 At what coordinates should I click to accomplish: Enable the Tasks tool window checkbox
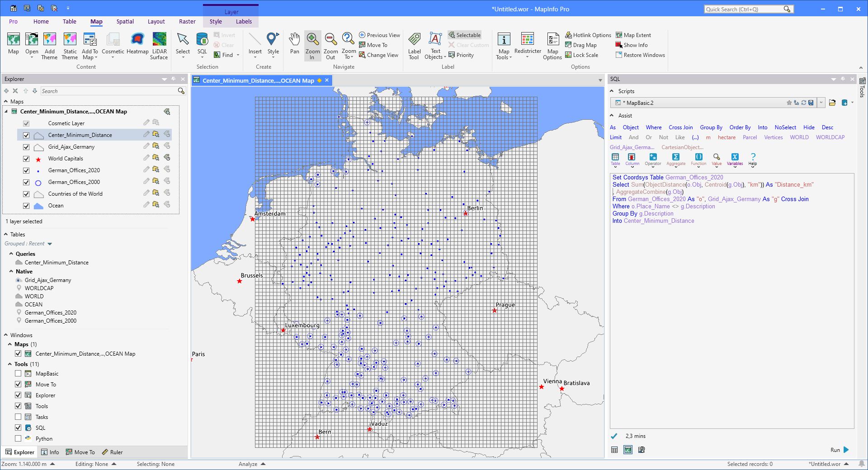[18, 417]
